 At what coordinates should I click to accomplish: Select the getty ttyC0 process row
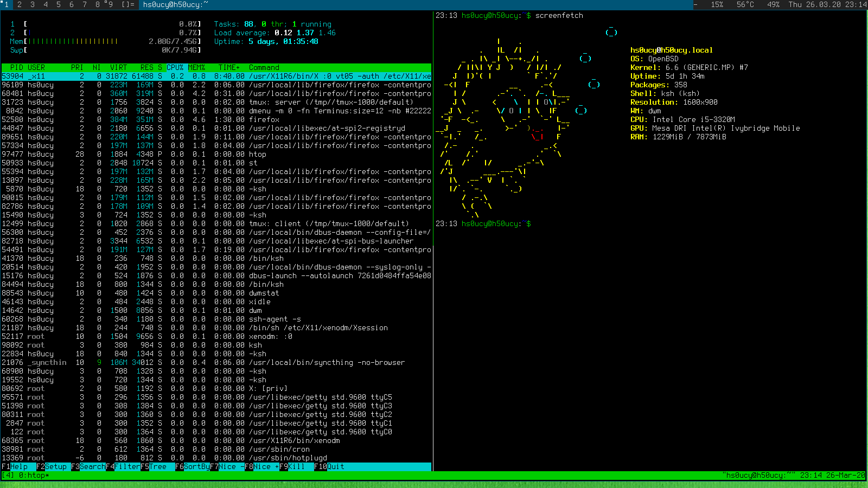(216, 432)
